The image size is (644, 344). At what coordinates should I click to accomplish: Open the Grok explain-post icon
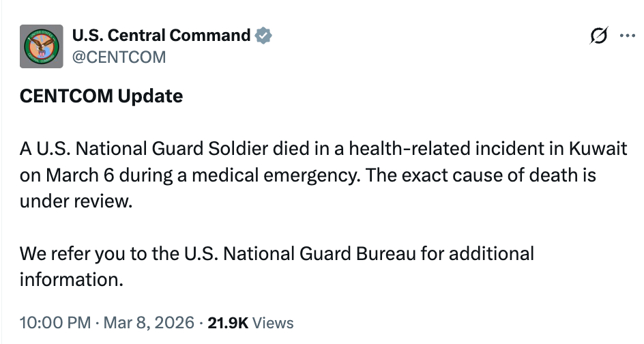[598, 36]
